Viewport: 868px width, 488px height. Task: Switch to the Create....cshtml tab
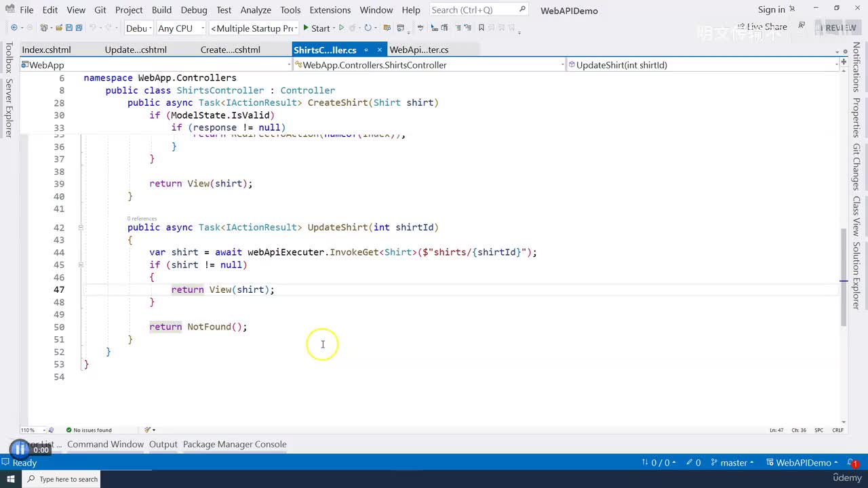tap(231, 49)
